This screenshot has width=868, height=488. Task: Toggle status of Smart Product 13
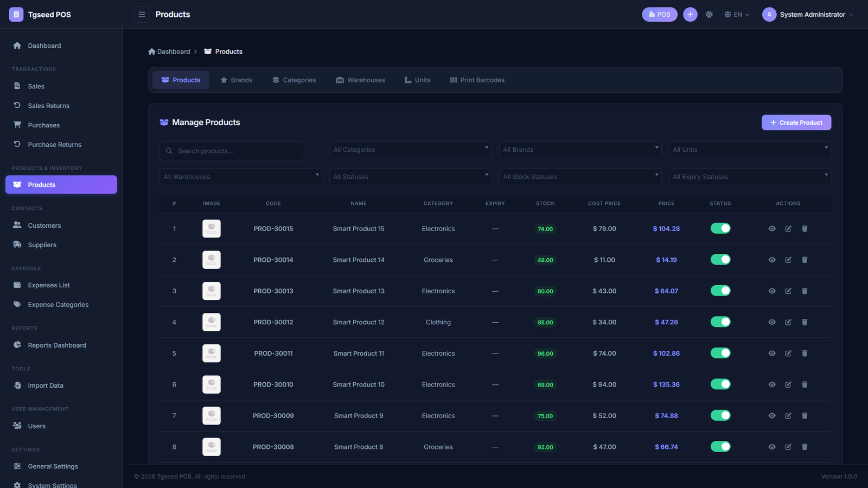point(720,291)
